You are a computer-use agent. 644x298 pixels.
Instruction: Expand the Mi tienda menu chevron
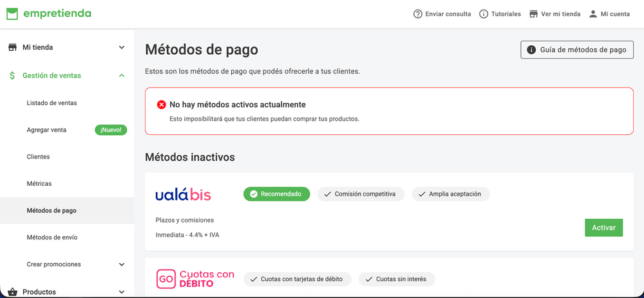[122, 47]
